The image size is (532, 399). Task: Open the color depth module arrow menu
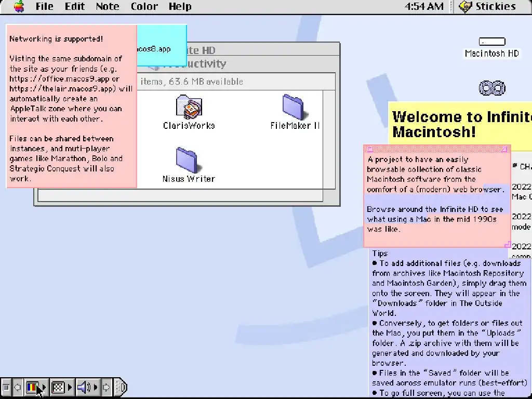[x=45, y=387]
